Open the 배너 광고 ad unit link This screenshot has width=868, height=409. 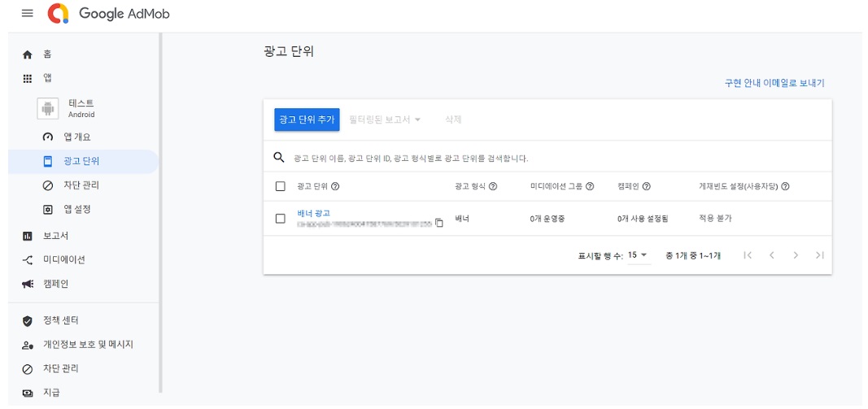pos(313,213)
